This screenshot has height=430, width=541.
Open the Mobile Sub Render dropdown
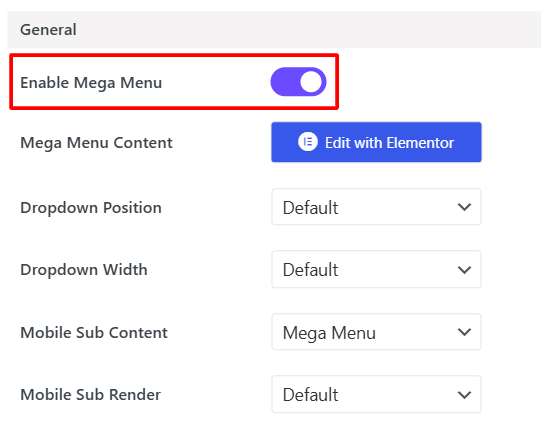tap(376, 394)
